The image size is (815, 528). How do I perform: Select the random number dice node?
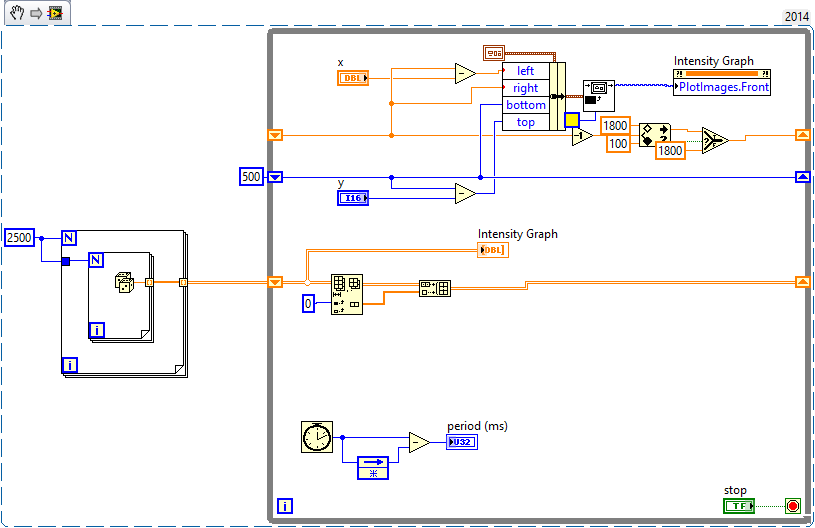pyautogui.click(x=124, y=282)
